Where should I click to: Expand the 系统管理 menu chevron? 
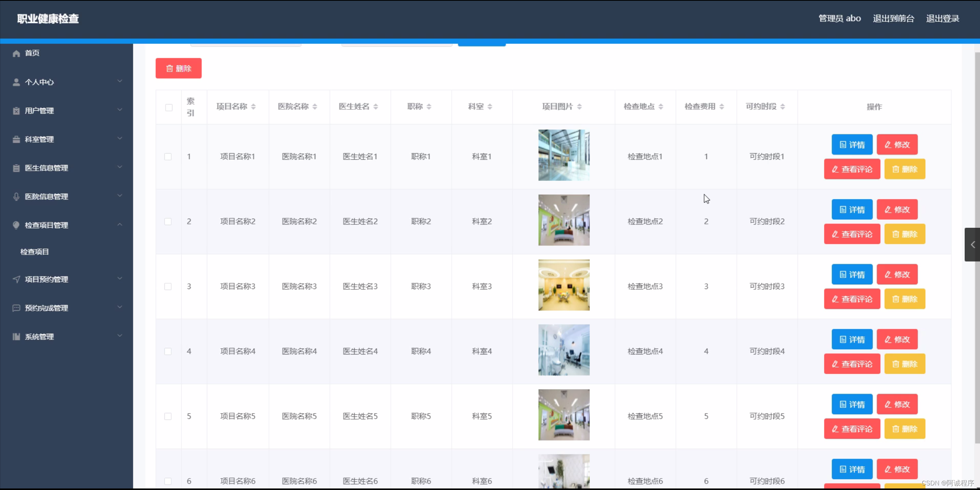point(120,336)
